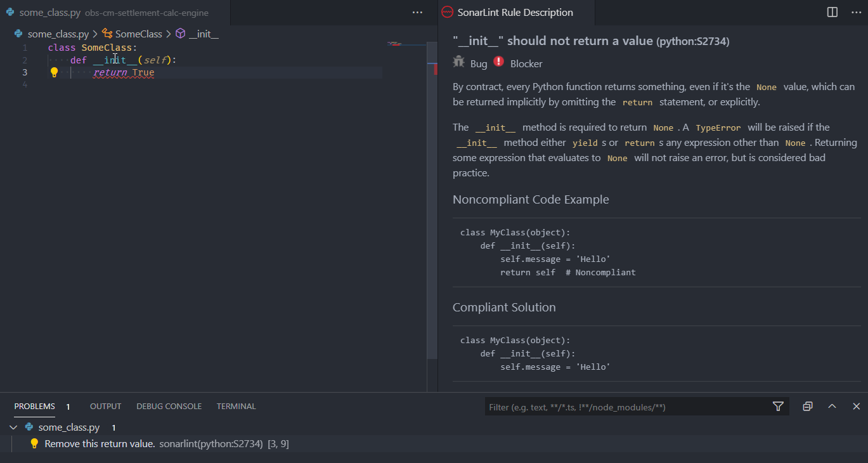Switch to the OUTPUT tab
868x463 pixels.
click(x=105, y=407)
